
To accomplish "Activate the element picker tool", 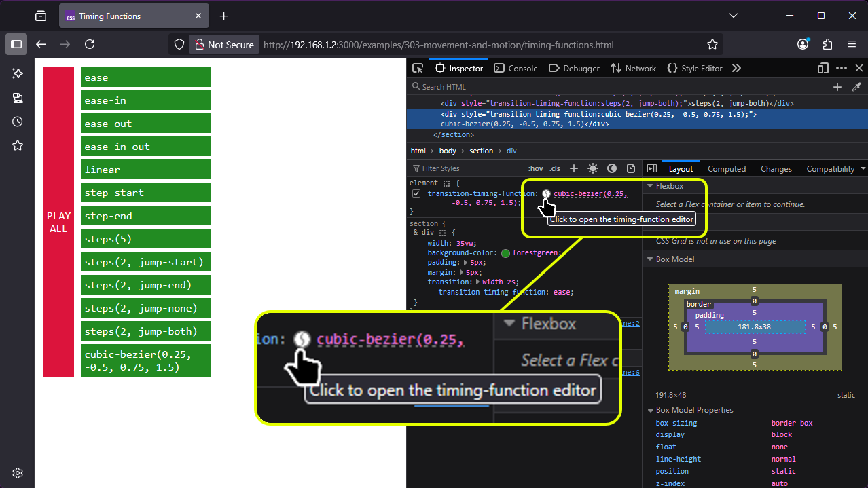I will [418, 69].
